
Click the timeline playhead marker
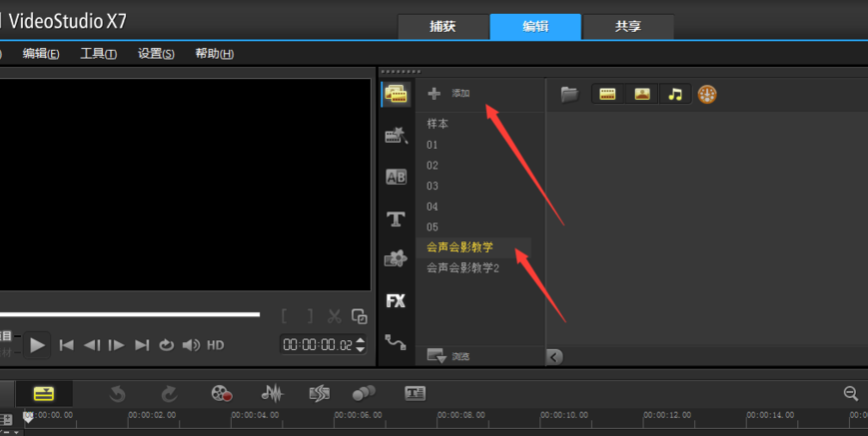[x=28, y=417]
